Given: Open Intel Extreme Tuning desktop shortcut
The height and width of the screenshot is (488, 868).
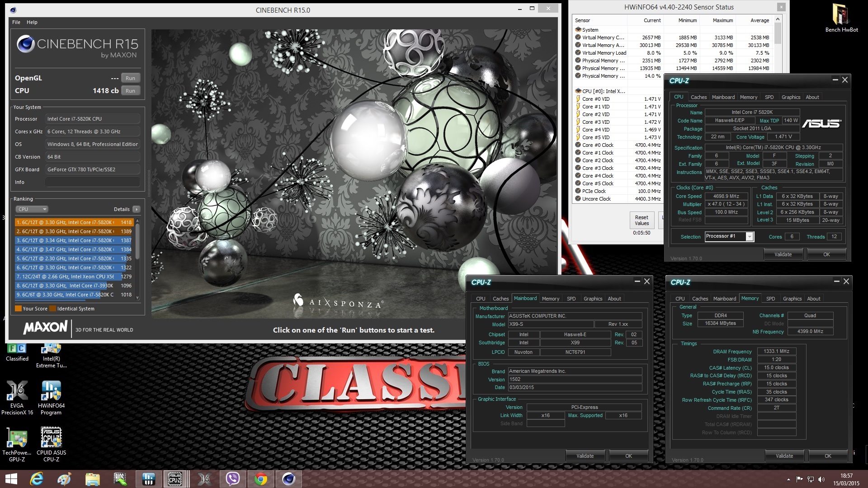Looking at the screenshot, I should [52, 356].
